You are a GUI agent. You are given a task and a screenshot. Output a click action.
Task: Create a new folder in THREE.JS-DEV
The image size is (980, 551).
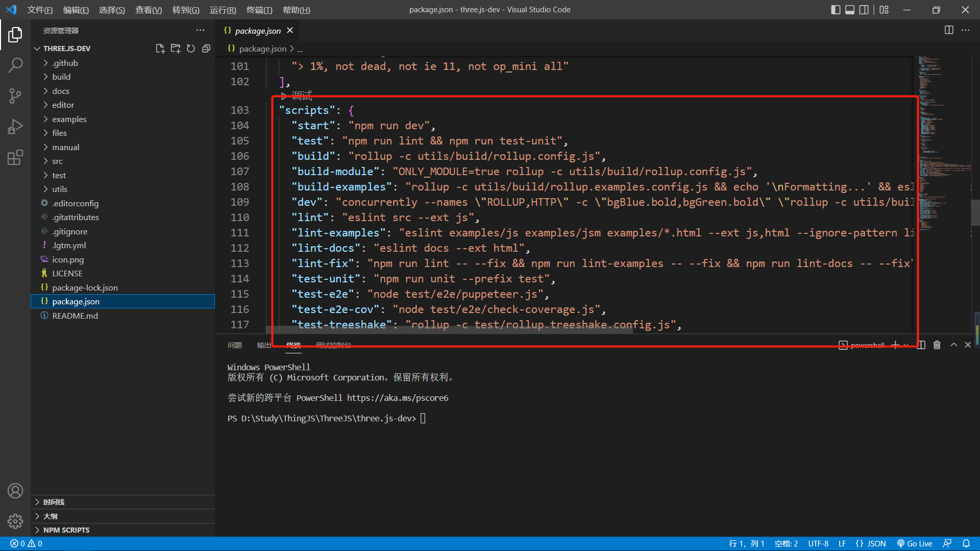click(176, 49)
